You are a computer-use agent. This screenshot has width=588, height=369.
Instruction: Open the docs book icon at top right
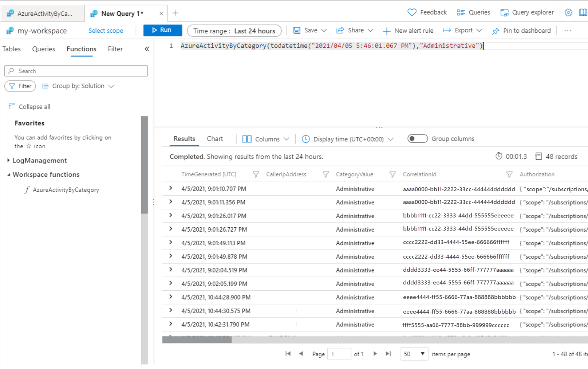click(583, 12)
